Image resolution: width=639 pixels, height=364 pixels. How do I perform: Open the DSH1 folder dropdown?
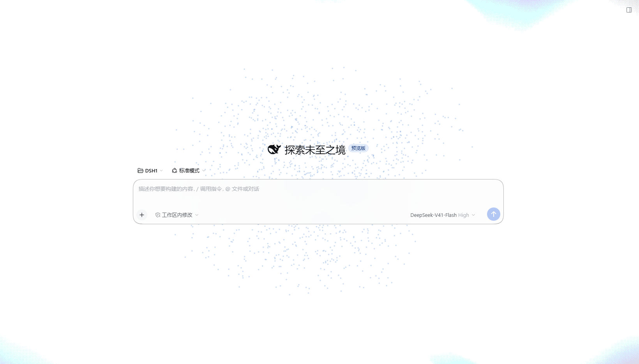pos(150,171)
